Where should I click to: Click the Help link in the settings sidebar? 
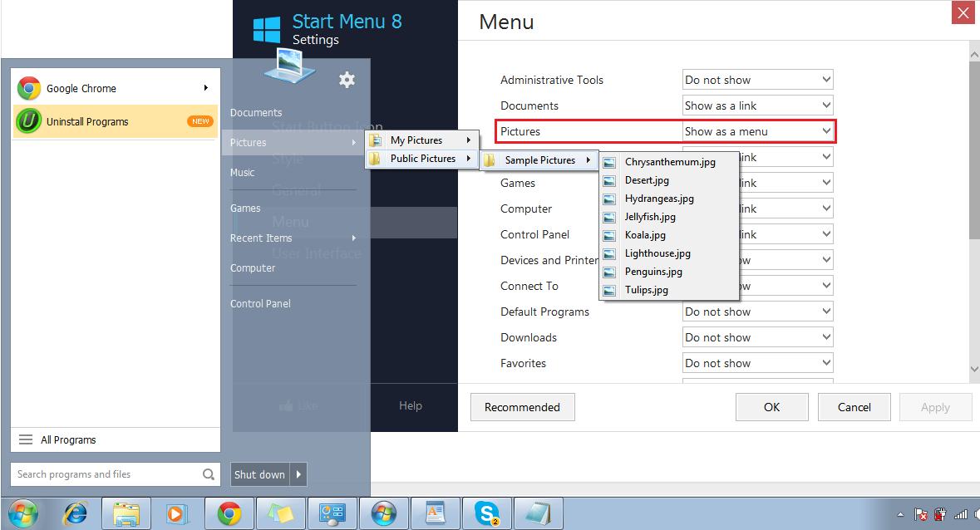[411, 405]
